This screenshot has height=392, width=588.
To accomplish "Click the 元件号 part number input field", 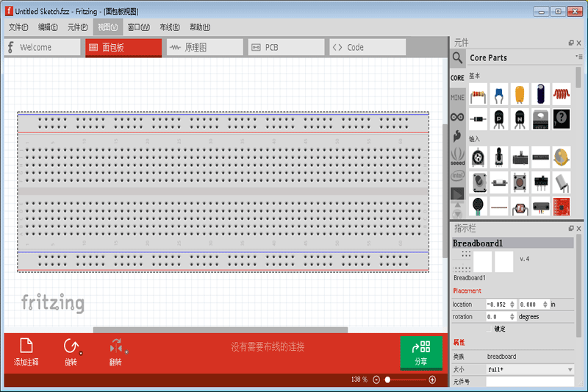I will 529,382.
